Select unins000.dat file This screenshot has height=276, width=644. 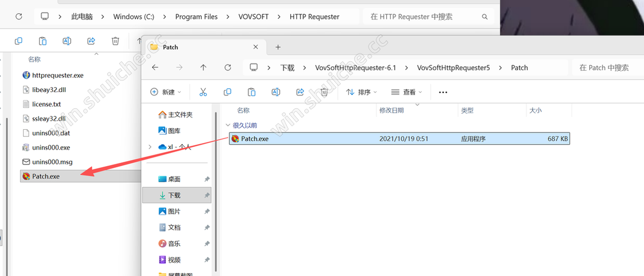pos(51,133)
